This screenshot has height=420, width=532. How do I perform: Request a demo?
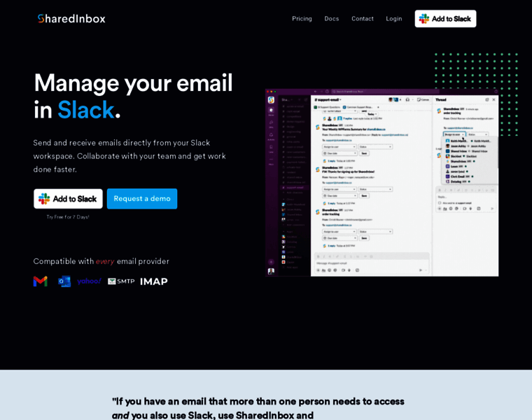142,199
